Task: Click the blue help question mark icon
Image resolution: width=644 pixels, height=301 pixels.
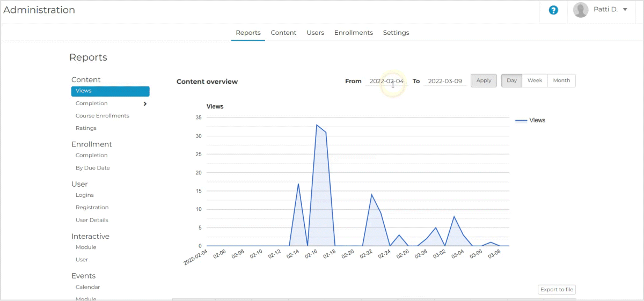Action: click(553, 10)
